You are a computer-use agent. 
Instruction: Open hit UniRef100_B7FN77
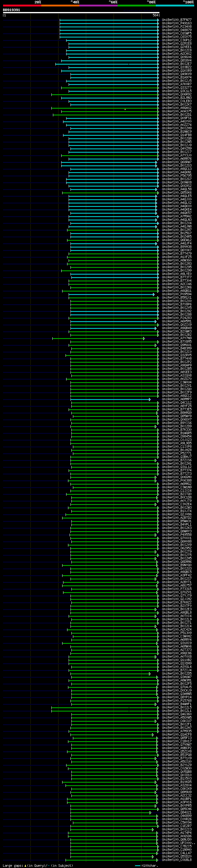coord(177,20)
